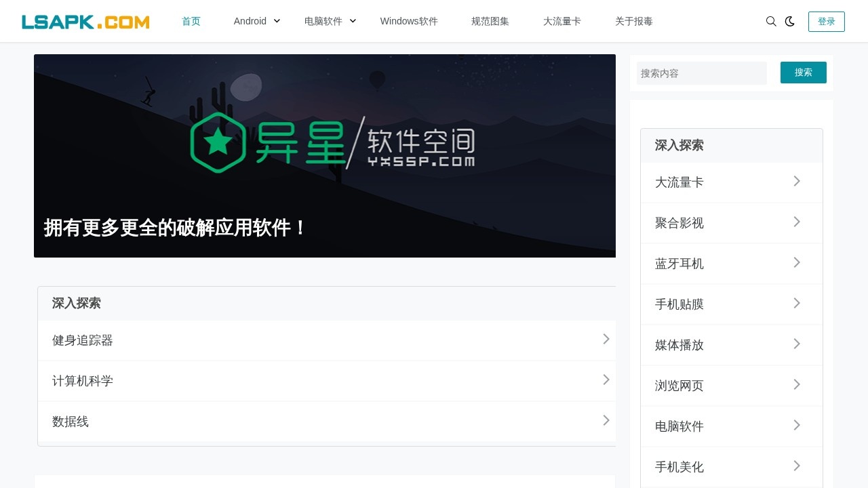The height and width of the screenshot is (488, 868).
Task: Expand the Android menu dropdown arrow
Action: tap(277, 21)
